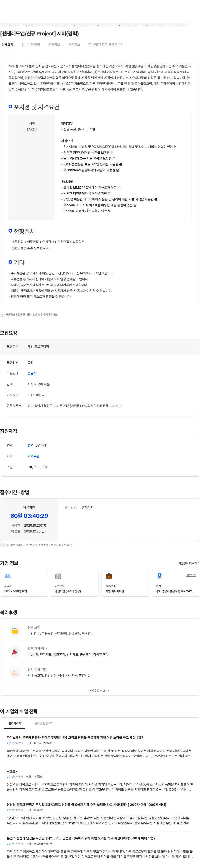Open the 추천공고 tab
The width and height of the screenshot is (200, 868).
pos(74,44)
